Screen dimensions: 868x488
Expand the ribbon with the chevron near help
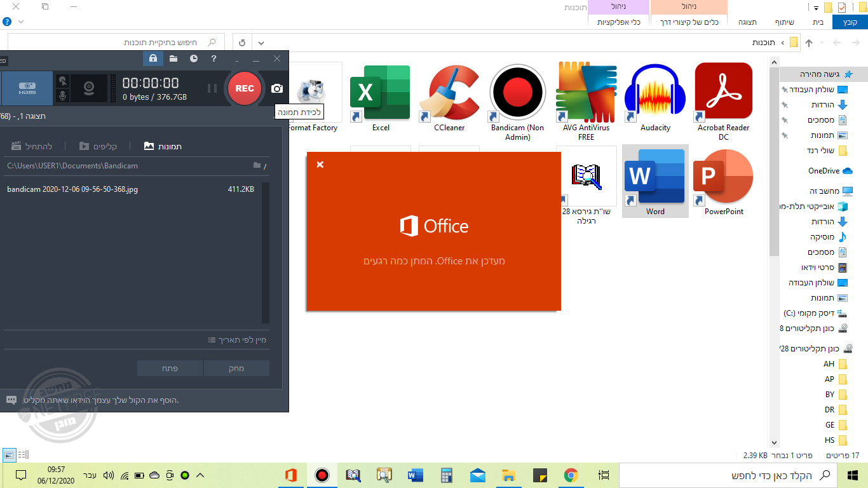click(20, 22)
